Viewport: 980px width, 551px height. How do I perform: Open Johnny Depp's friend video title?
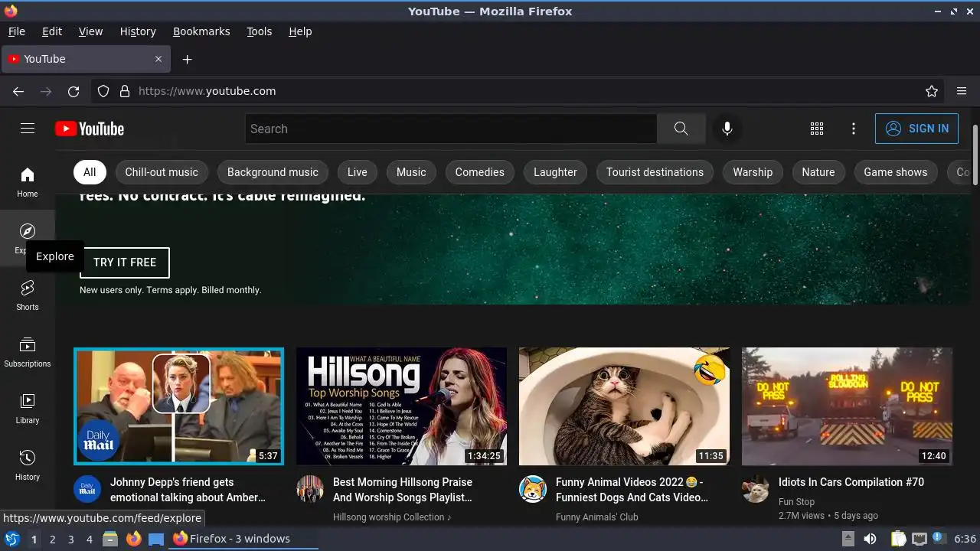coord(188,490)
